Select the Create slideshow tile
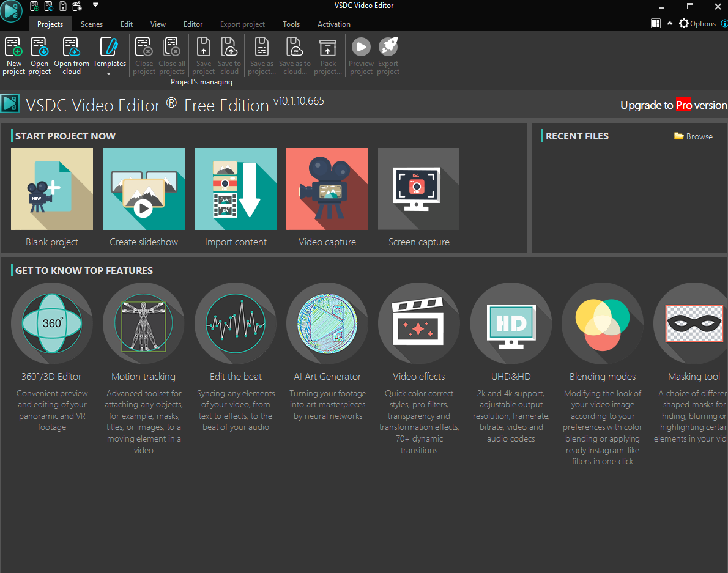The image size is (728, 573). point(144,189)
